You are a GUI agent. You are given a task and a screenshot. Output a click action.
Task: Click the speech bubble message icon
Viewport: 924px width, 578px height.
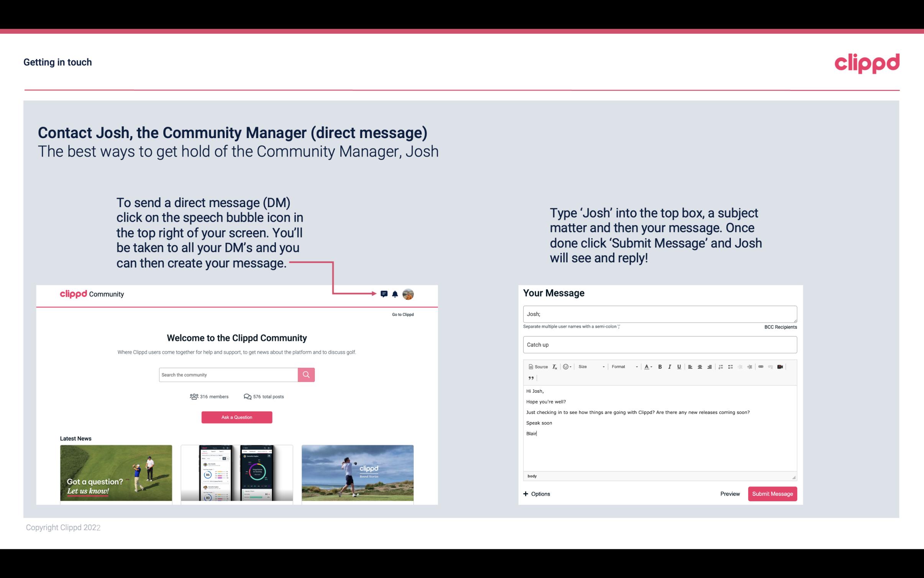(x=384, y=294)
